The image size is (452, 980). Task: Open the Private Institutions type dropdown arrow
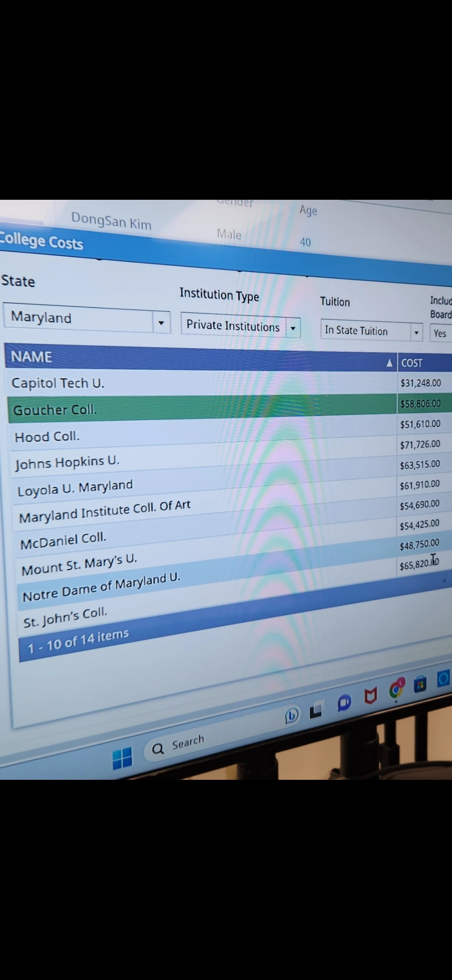293,328
